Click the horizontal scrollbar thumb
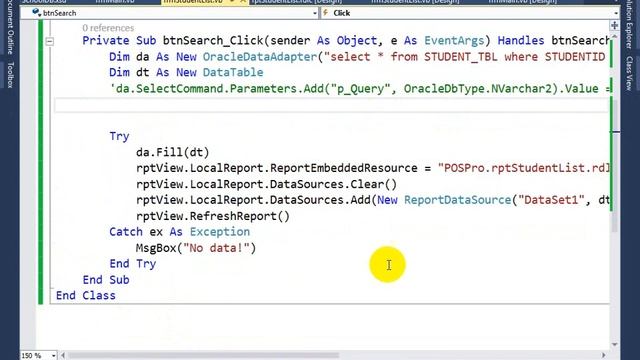 (203, 356)
